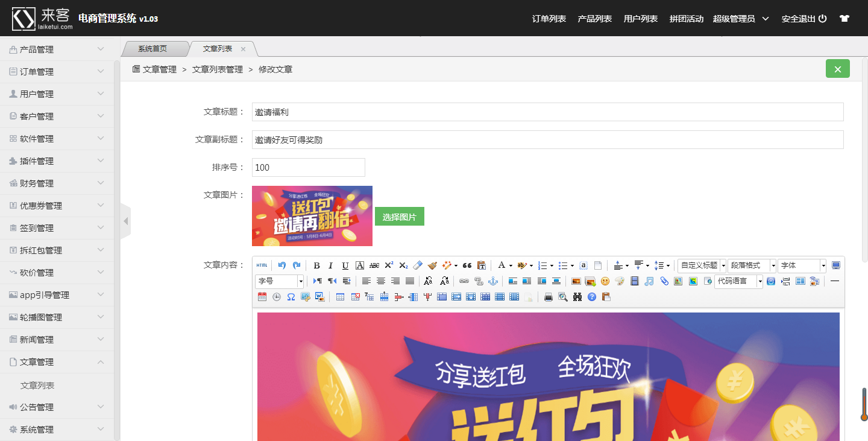
Task: Switch to the 系统首页 tab
Action: coord(153,49)
